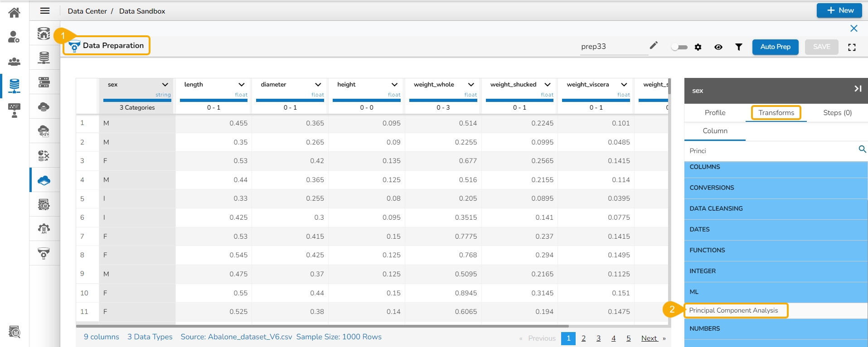Screen dimensions: 868x347
Task: Collapse the sex side panel arrow
Action: 858,89
